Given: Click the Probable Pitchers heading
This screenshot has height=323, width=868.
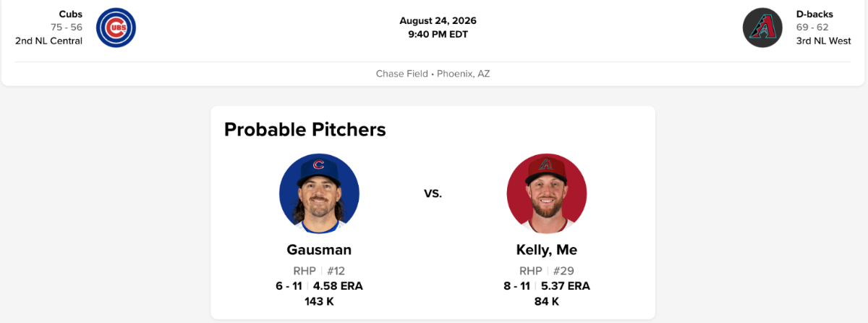Looking at the screenshot, I should click(305, 130).
